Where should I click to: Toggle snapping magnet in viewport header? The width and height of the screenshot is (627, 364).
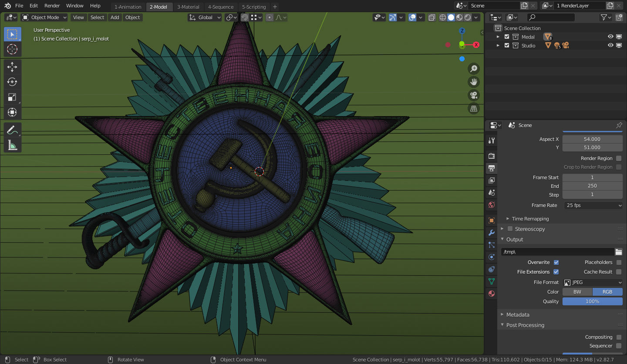[x=245, y=17]
